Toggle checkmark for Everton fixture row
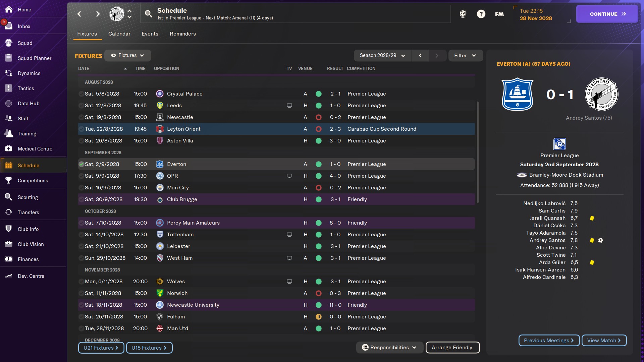This screenshot has height=362, width=644. pos(81,164)
